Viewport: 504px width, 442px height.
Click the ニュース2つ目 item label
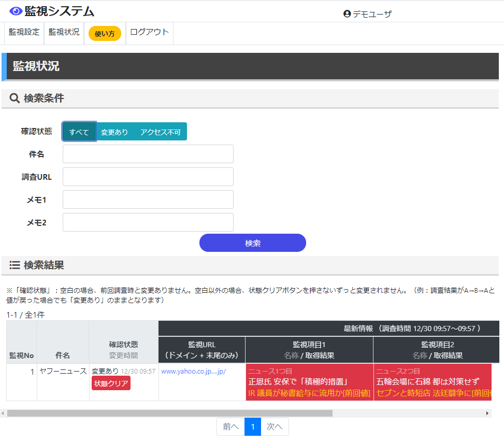(398, 372)
